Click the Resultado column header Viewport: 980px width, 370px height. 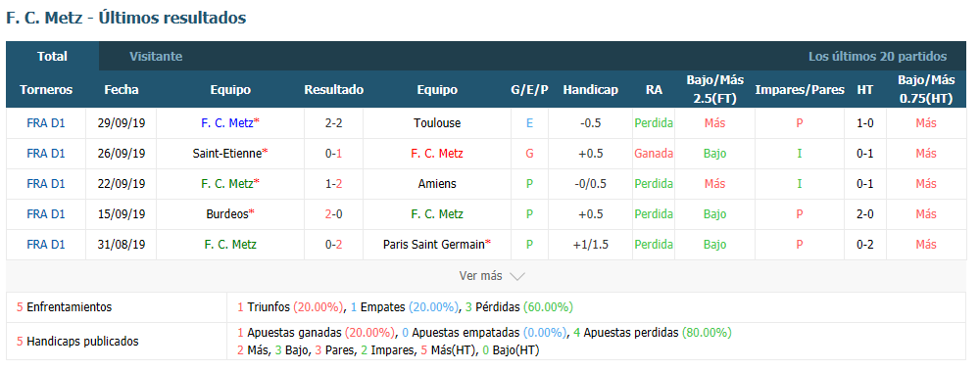(334, 89)
